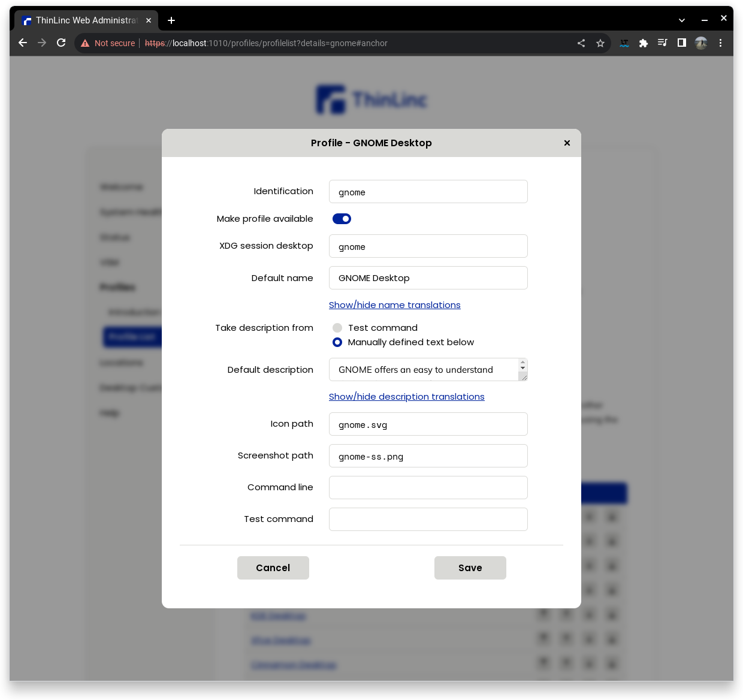Click the Cancel button
Viewport: 743px width, 700px height.
(273, 568)
